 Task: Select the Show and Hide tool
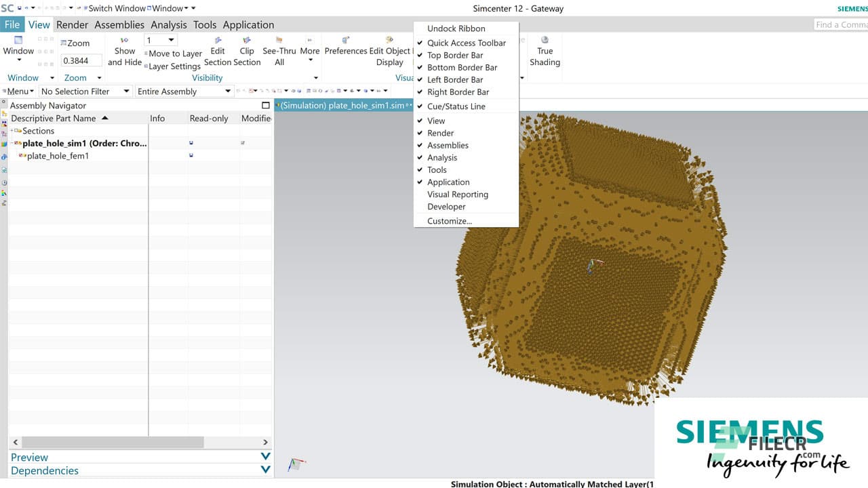coord(124,53)
